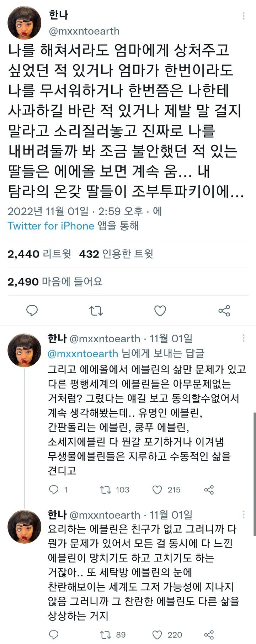Screen dimensions: 256x644
Task: Retweet the main tweet
Action: pyautogui.click(x=96, y=311)
